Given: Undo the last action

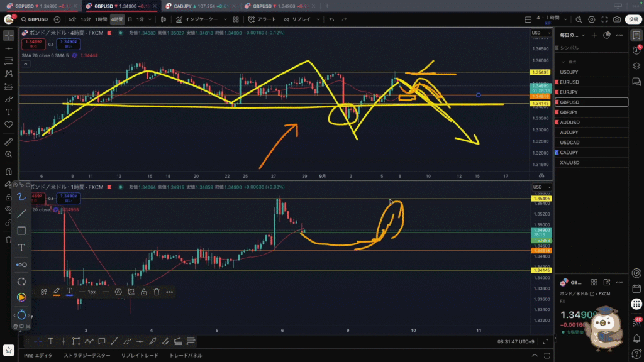Looking at the screenshot, I should click(x=331, y=19).
